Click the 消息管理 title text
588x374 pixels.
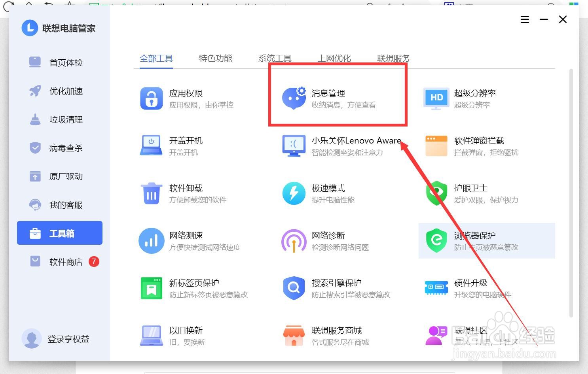click(328, 93)
